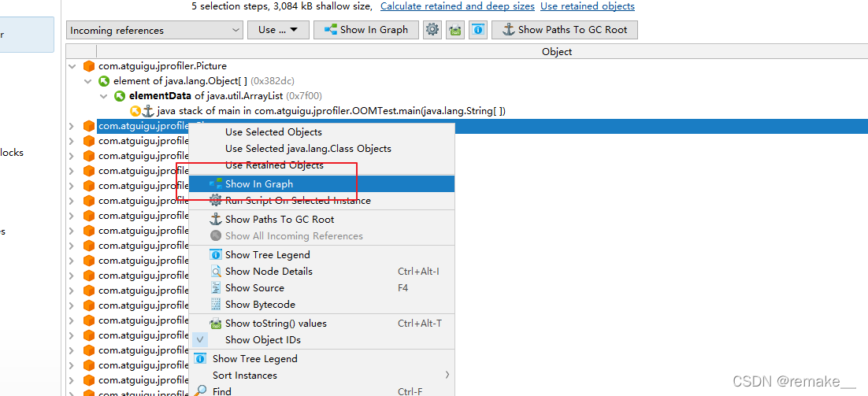The image size is (868, 396).
Task: Click the orange cube icon of com.atguigu.jprofiler.Picture
Action: tap(88, 66)
